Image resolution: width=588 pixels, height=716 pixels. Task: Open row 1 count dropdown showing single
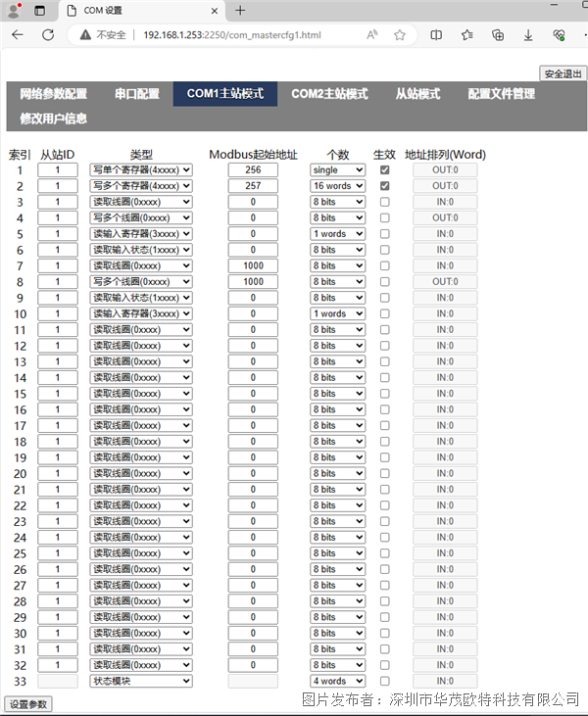click(x=338, y=169)
